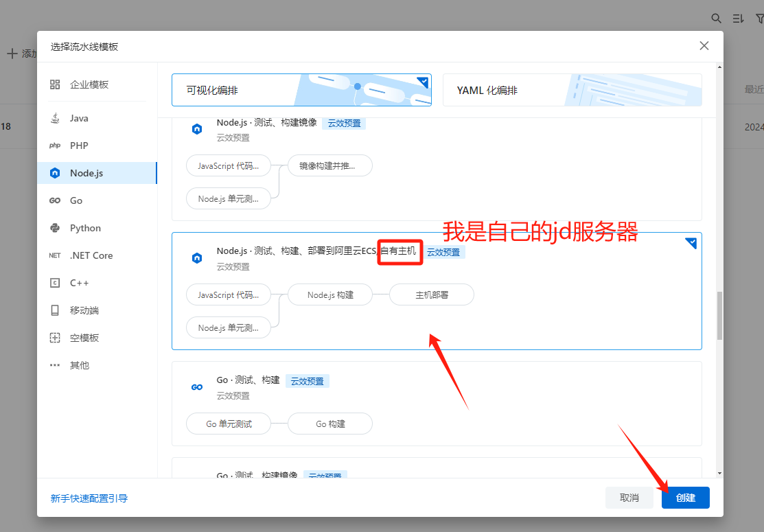This screenshot has height=532, width=764.
Task: Close the template selection dialog
Action: click(x=704, y=46)
